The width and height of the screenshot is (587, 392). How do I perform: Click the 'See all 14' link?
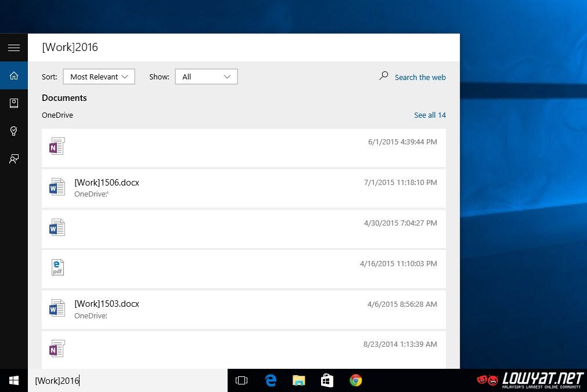(x=430, y=115)
